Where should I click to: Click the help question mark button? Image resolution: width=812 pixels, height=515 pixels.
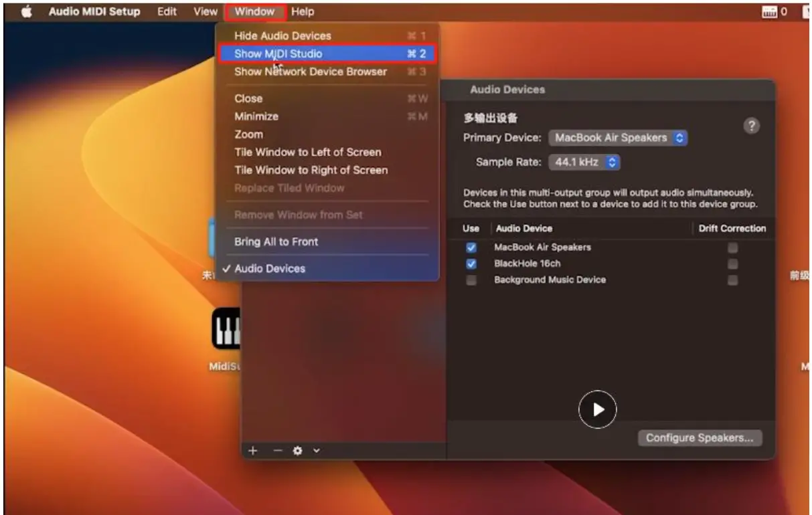[751, 126]
